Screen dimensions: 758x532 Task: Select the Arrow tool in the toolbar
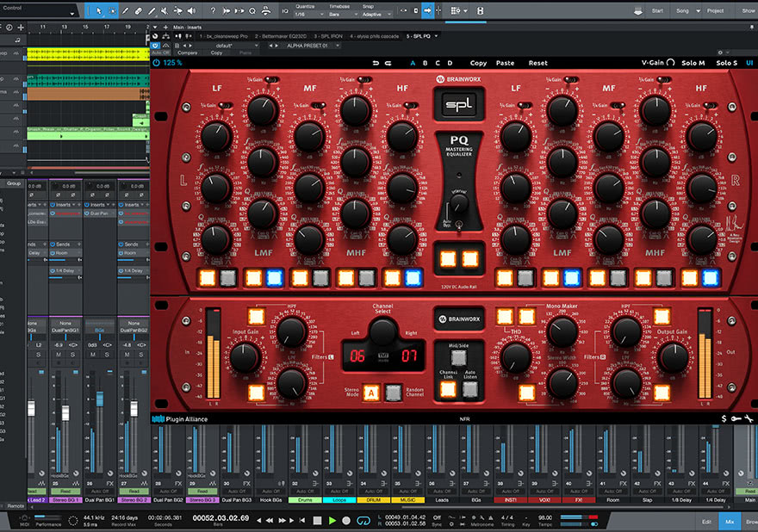pyautogui.click(x=99, y=10)
